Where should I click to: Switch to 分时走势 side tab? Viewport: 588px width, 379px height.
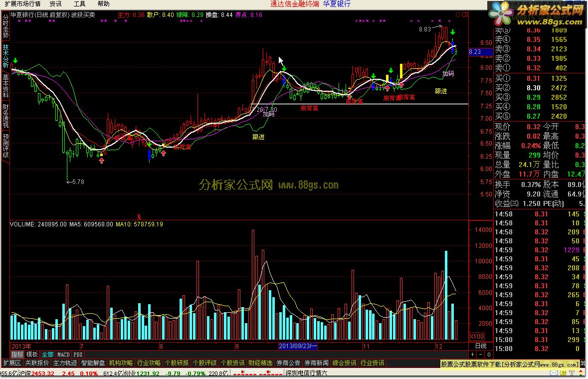(5, 26)
